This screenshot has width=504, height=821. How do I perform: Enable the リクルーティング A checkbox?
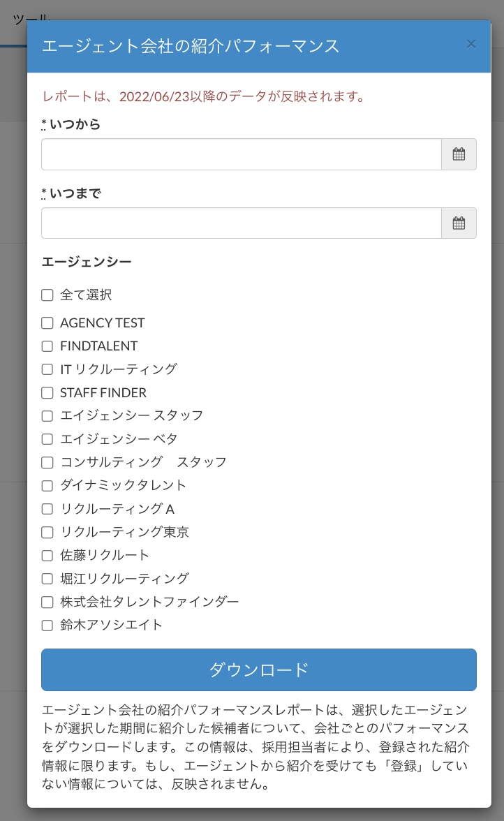pos(47,509)
